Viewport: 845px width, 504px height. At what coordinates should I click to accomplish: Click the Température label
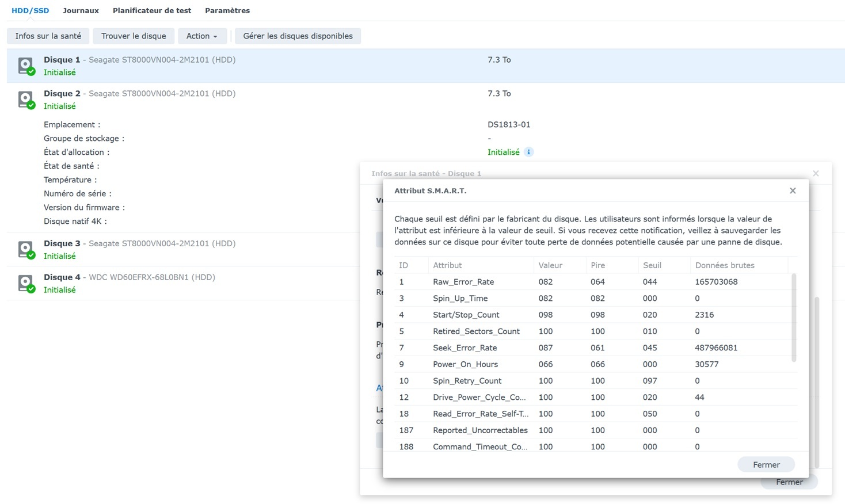click(70, 180)
